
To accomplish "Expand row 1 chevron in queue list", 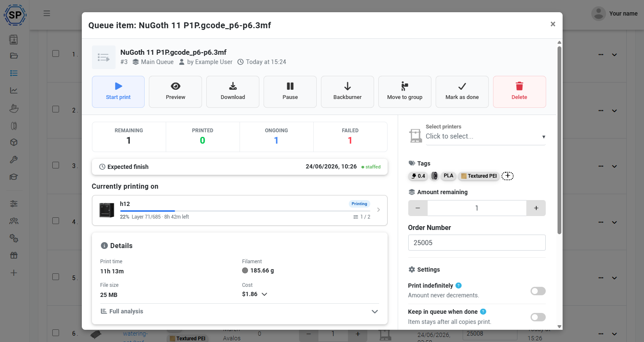I will 614,55.
